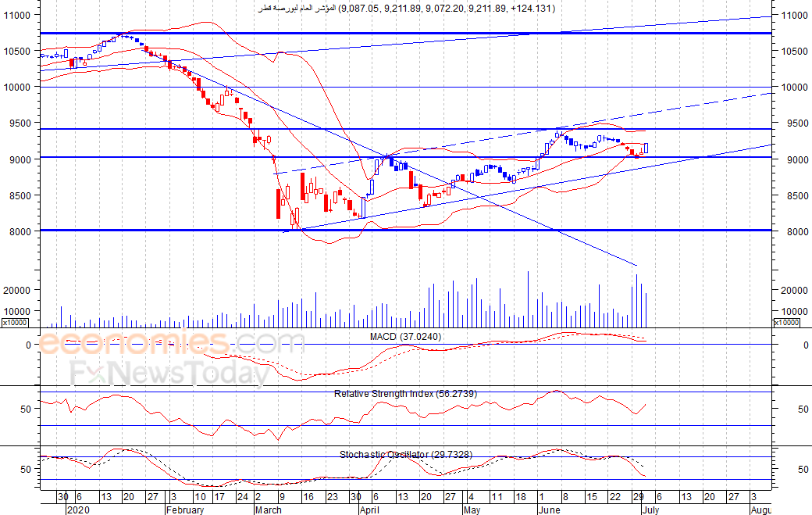Click the 8000 price label on left axis
The image size is (812, 515).
20,231
